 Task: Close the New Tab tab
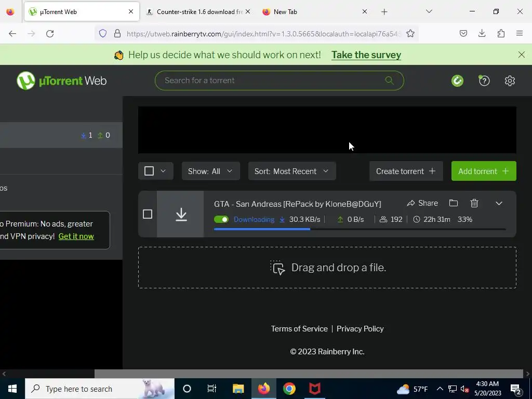coord(364,12)
